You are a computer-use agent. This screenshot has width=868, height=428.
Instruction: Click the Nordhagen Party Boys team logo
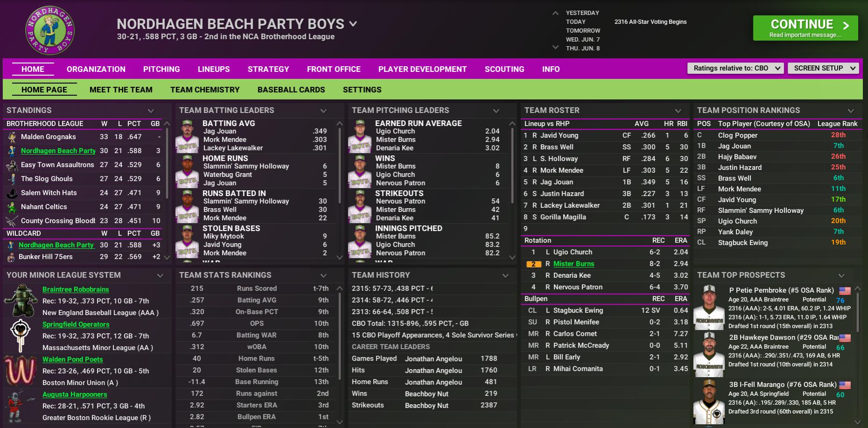(49, 31)
